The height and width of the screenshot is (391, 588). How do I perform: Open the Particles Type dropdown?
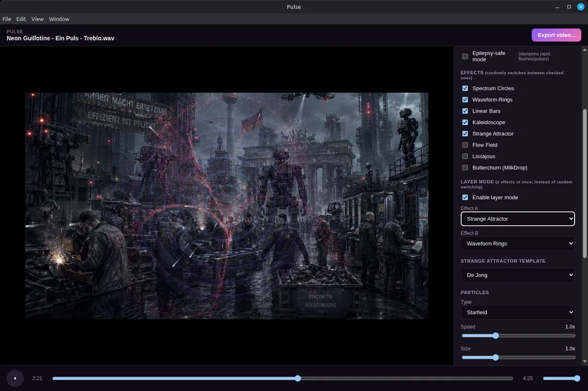pos(517,312)
